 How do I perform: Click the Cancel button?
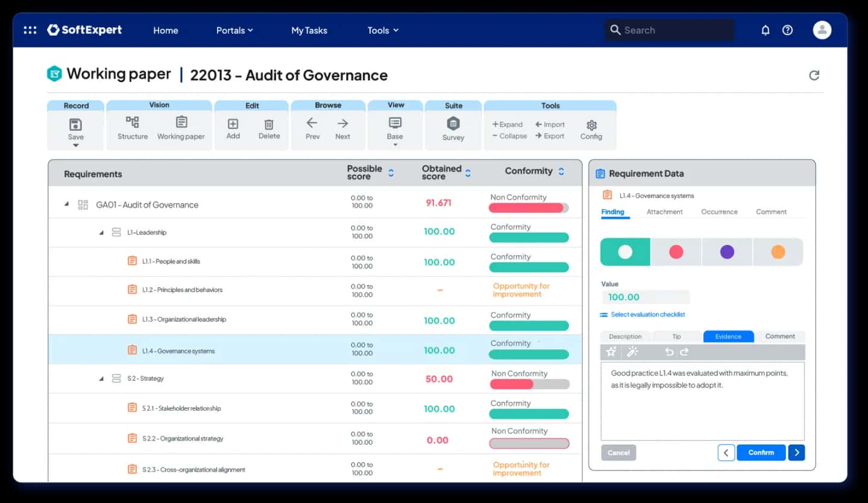pos(618,452)
